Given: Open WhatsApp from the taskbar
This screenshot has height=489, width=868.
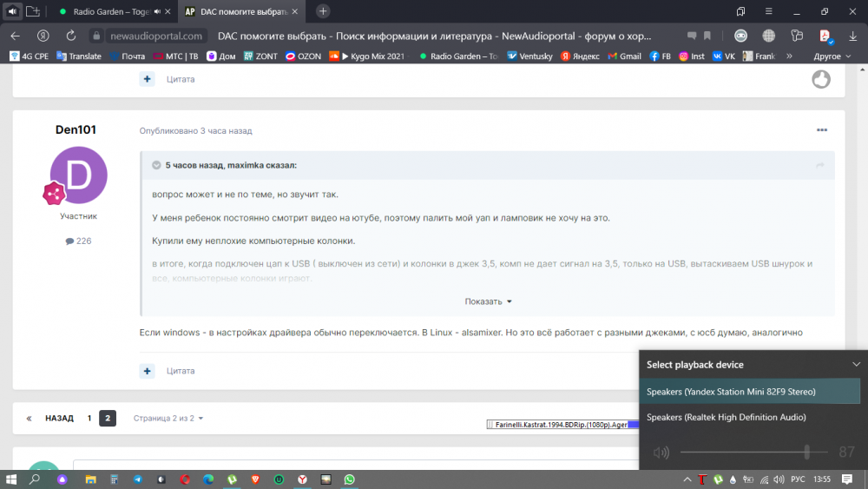Looking at the screenshot, I should (350, 479).
